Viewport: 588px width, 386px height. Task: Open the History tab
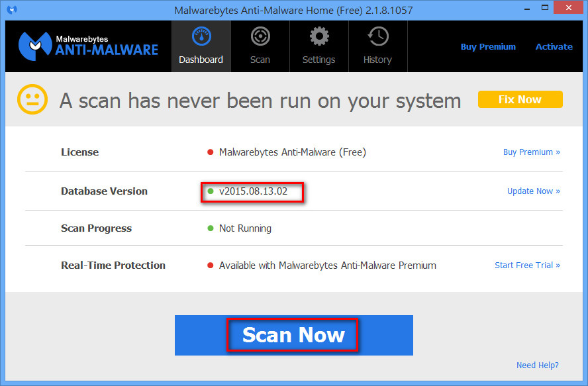tap(377, 46)
